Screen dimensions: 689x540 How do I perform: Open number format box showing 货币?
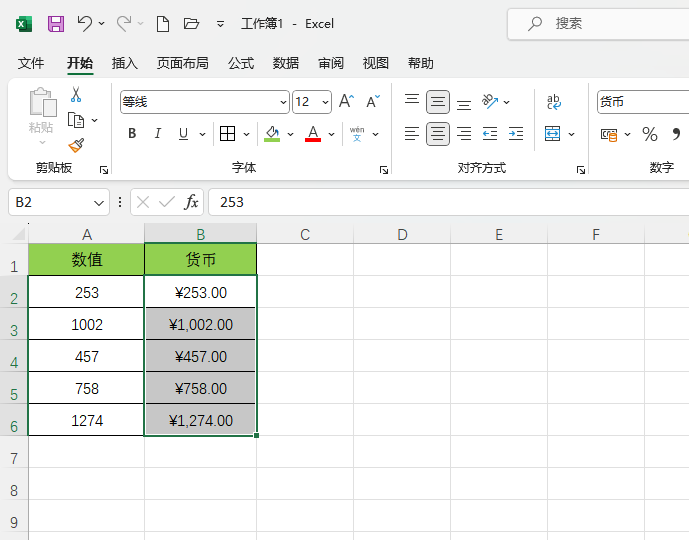pyautogui.click(x=642, y=102)
